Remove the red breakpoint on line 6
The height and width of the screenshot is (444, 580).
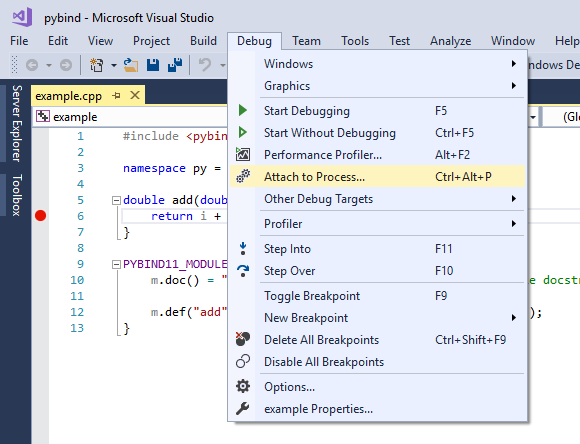(40, 216)
